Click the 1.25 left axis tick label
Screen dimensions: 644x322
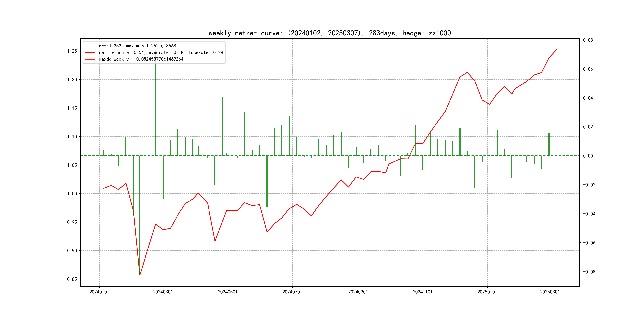pyautogui.click(x=72, y=51)
